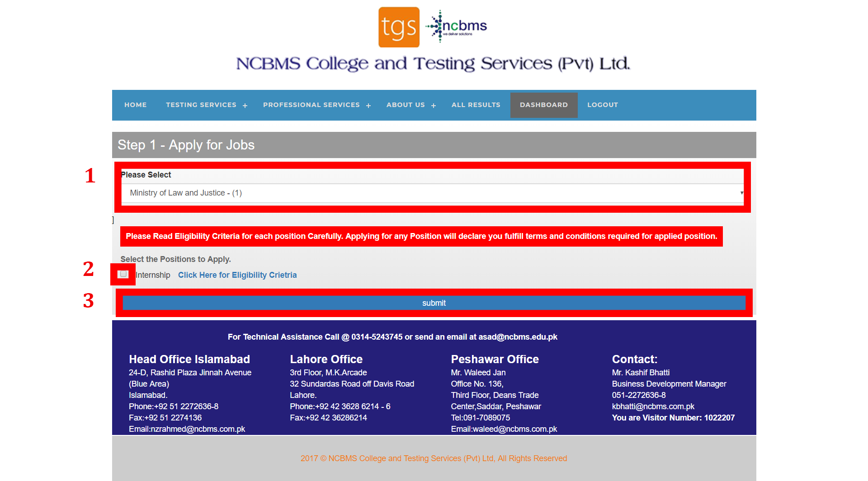Open Click Here for Eligibility Crietria link

[237, 275]
